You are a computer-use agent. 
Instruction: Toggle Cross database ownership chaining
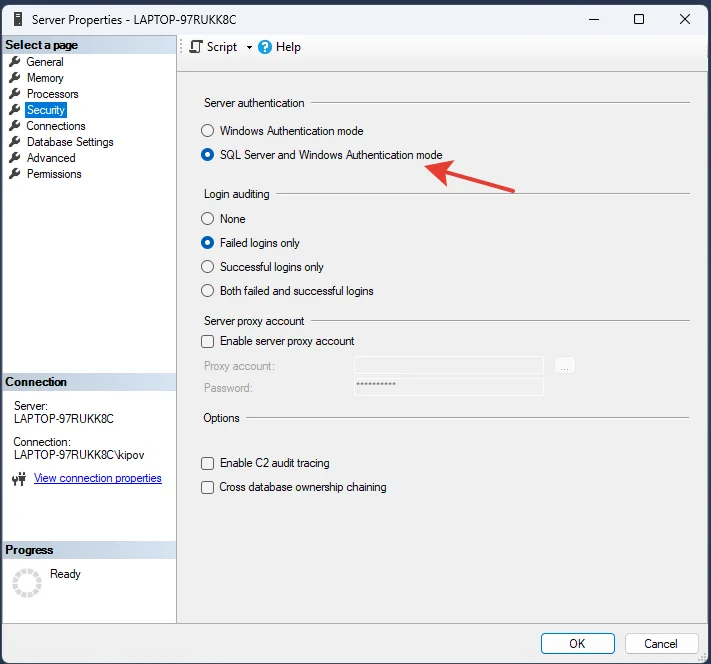click(x=208, y=487)
